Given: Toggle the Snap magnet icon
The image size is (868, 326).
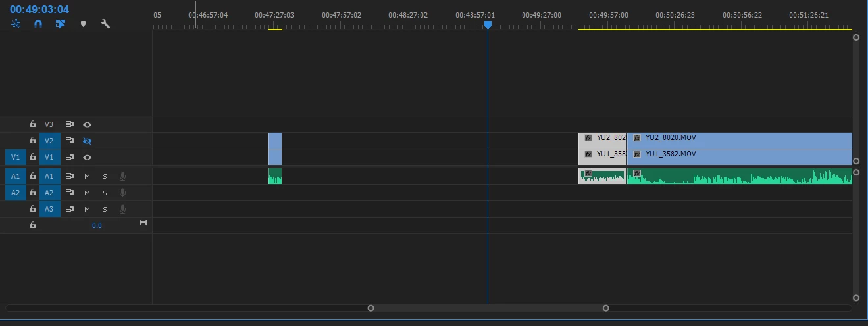Looking at the screenshot, I should 38,24.
